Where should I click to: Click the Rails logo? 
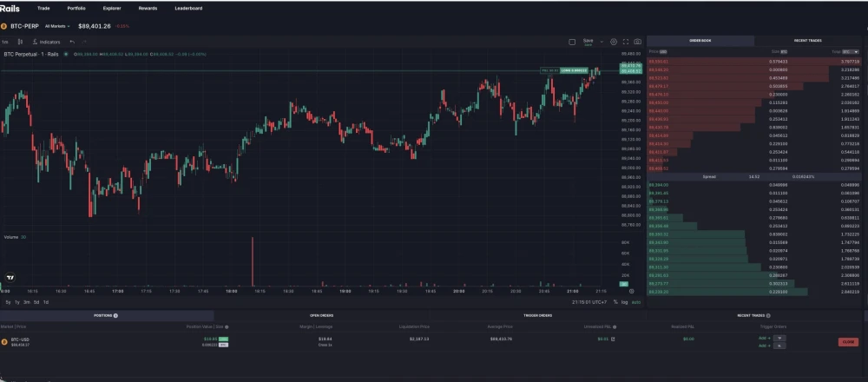[x=10, y=8]
